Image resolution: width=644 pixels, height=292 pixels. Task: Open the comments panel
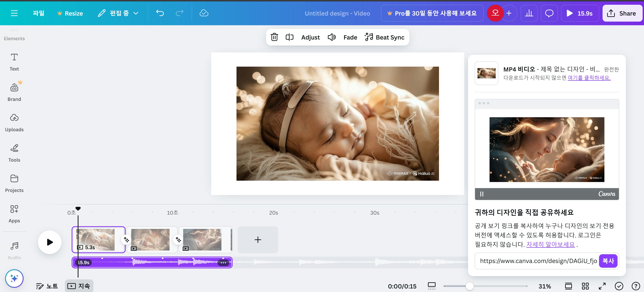coord(549,13)
